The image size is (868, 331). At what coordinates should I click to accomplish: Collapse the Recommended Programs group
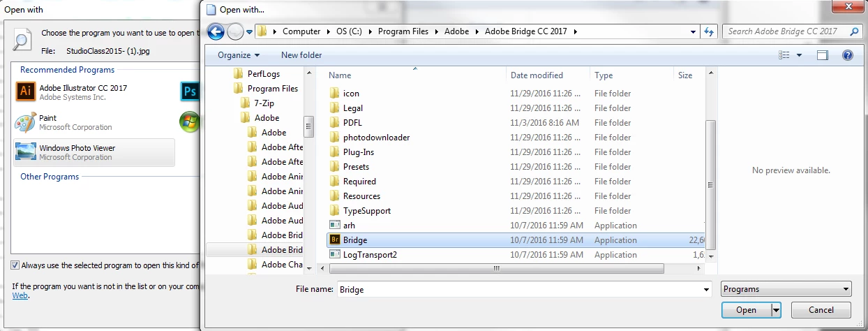pyautogui.click(x=67, y=70)
